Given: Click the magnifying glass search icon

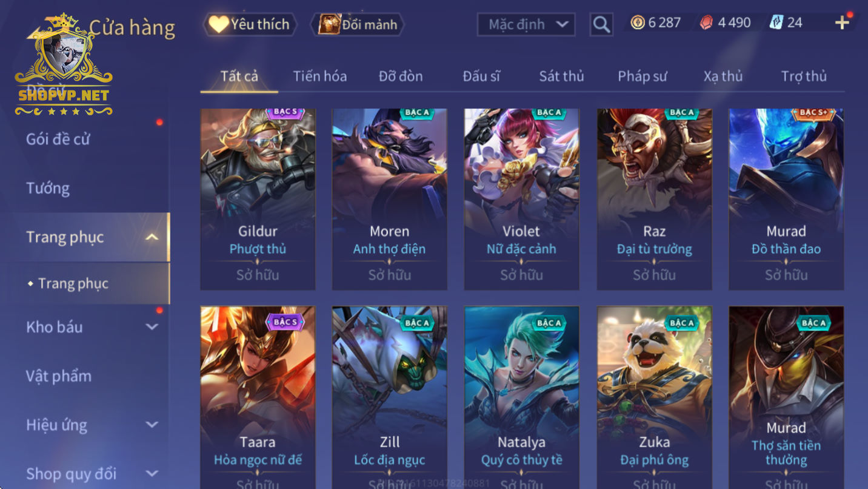Looking at the screenshot, I should pos(601,24).
